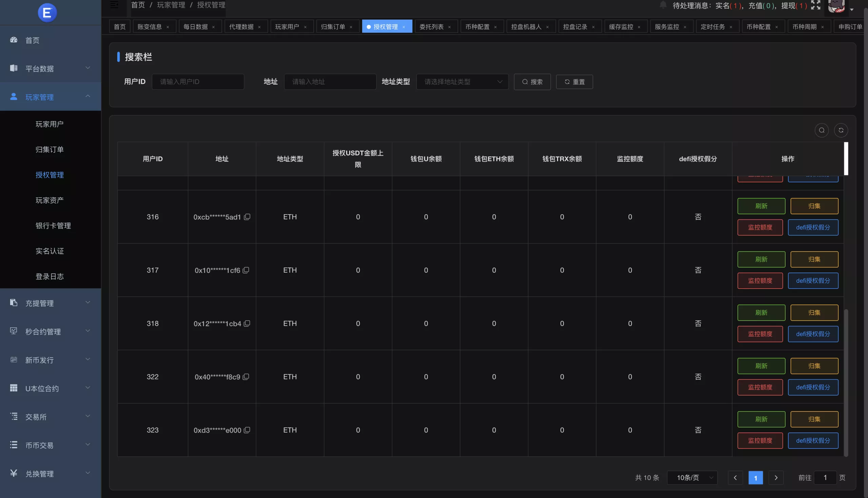Screen dimensions: 868x498
Task: Click 刷新 button for user 316
Action: 761,206
